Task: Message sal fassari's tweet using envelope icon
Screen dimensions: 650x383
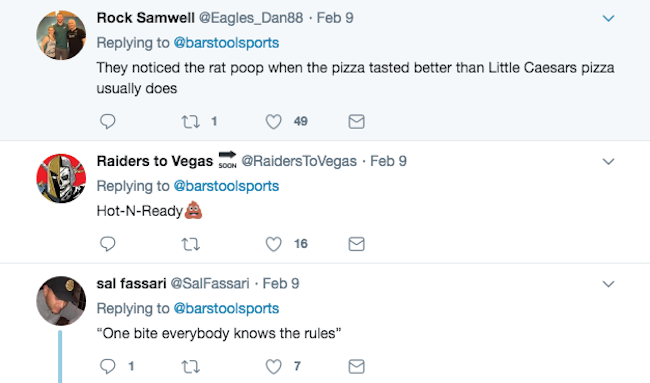Action: (x=357, y=366)
